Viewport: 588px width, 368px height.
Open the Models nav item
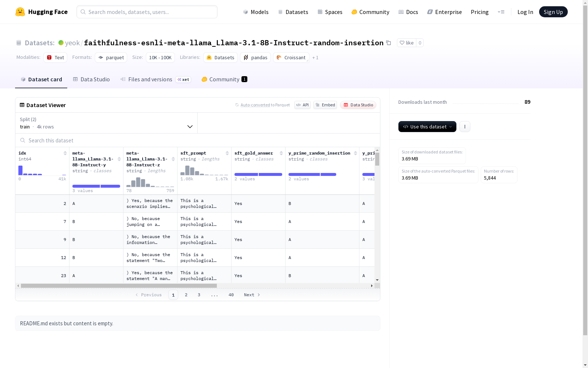click(x=256, y=12)
